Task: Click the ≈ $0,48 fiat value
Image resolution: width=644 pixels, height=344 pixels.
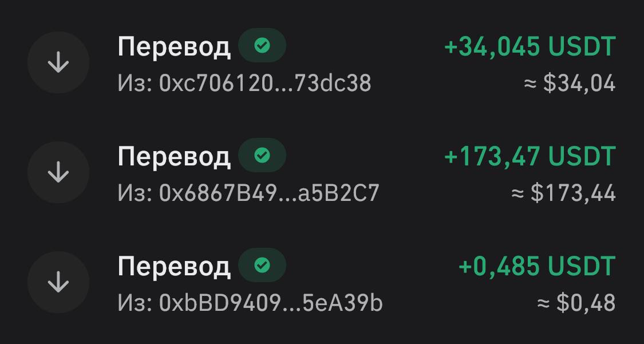Action: pos(576,303)
